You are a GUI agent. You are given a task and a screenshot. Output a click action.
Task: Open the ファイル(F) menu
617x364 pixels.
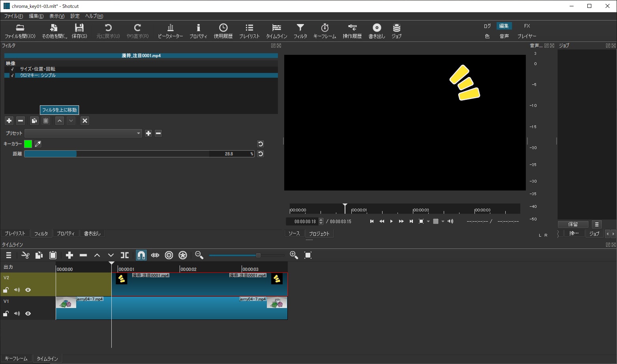[x=13, y=16]
